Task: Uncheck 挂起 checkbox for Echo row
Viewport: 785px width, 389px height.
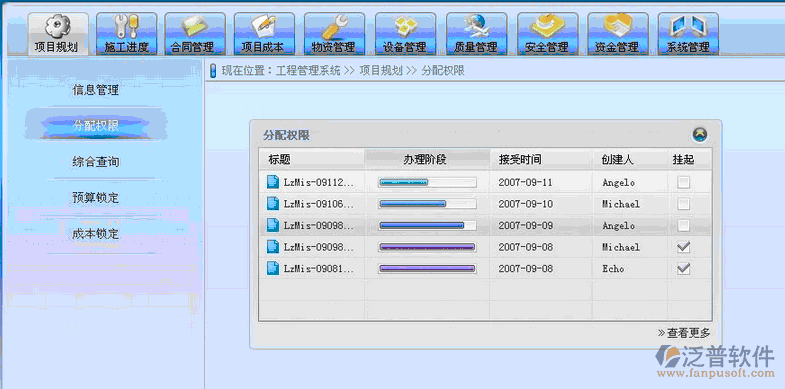Action: (x=683, y=268)
